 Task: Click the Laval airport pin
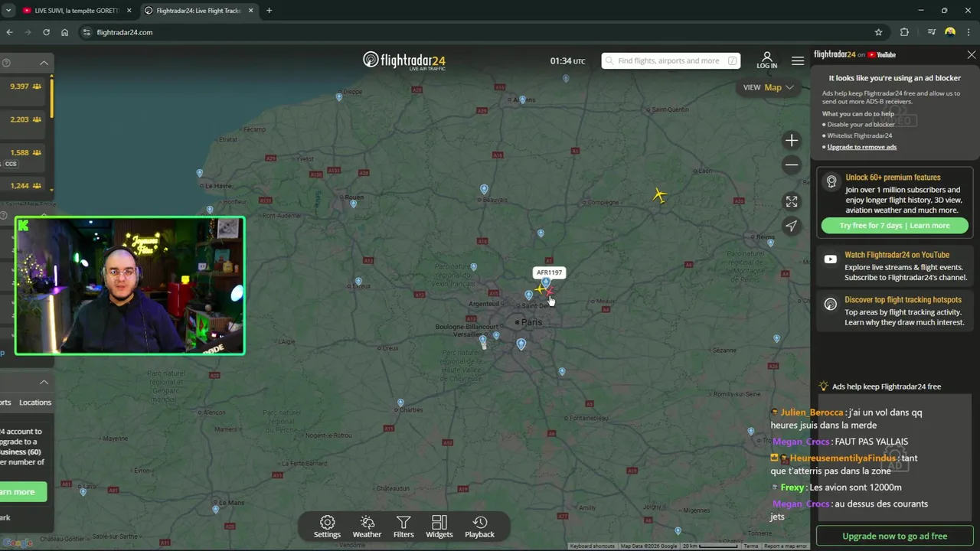(83, 492)
